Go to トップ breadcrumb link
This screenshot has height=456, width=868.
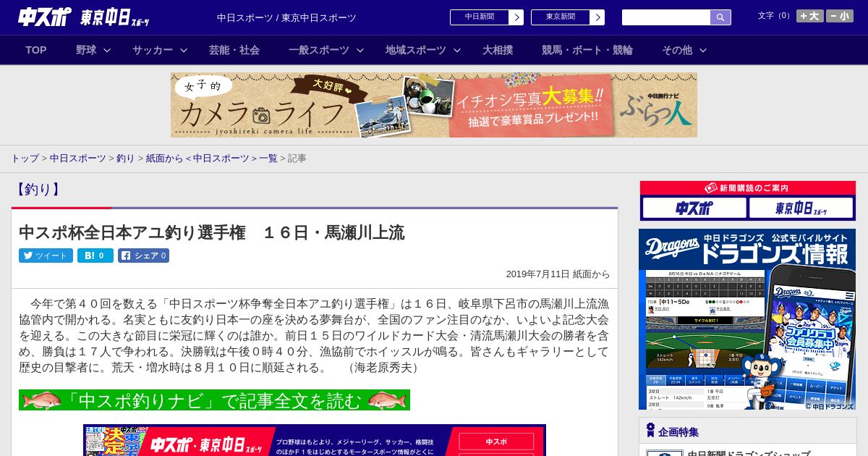(25, 158)
